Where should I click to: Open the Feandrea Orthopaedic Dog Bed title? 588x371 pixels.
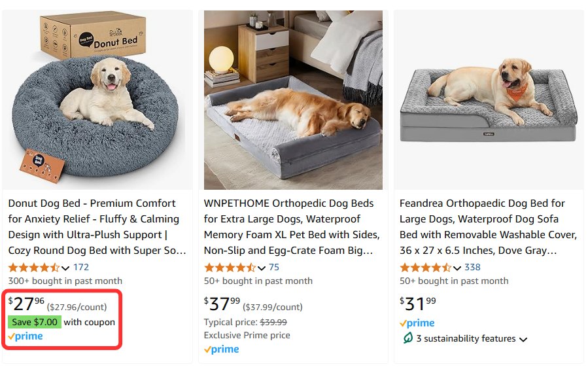488,226
